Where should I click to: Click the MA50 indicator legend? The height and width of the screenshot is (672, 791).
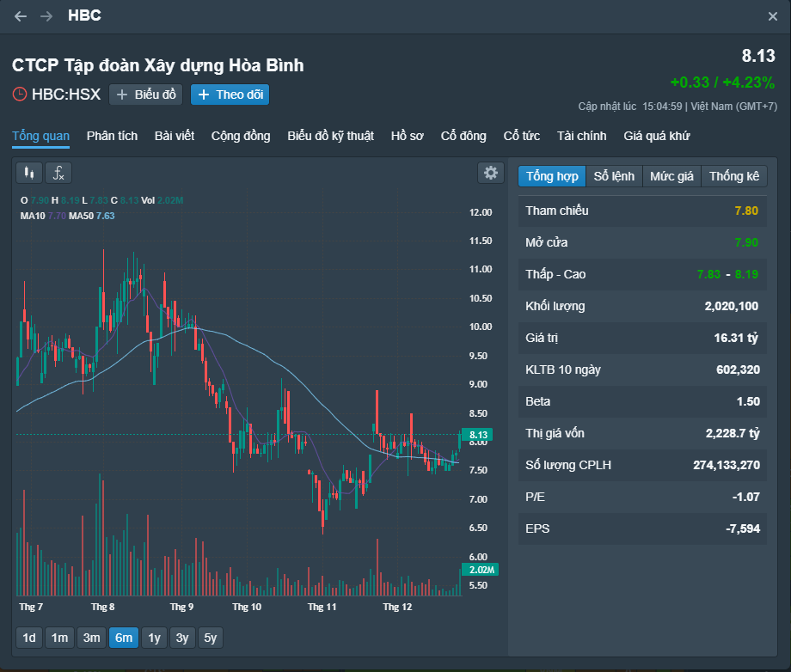click(x=92, y=216)
